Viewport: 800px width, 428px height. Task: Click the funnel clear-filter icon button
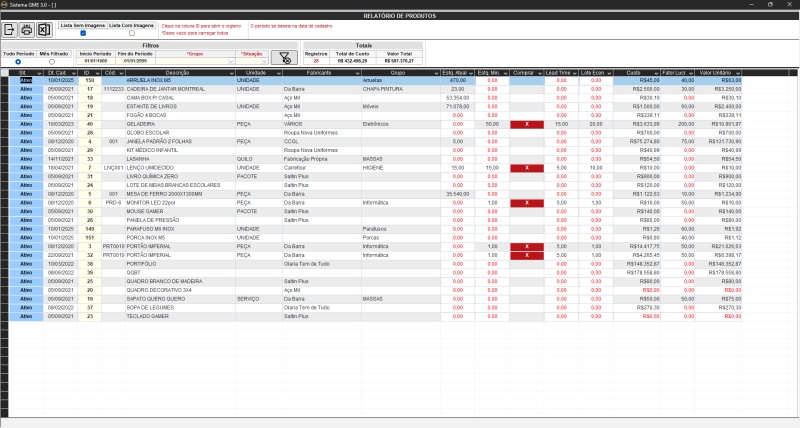(x=285, y=57)
